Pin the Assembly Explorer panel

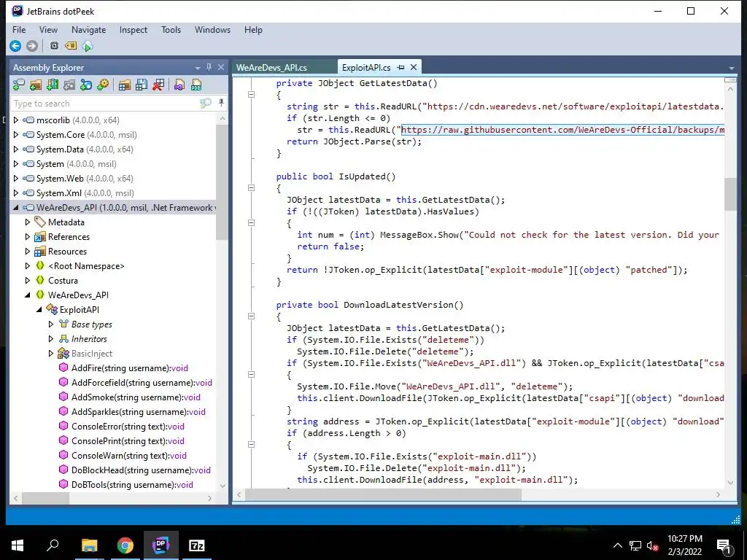tap(209, 67)
